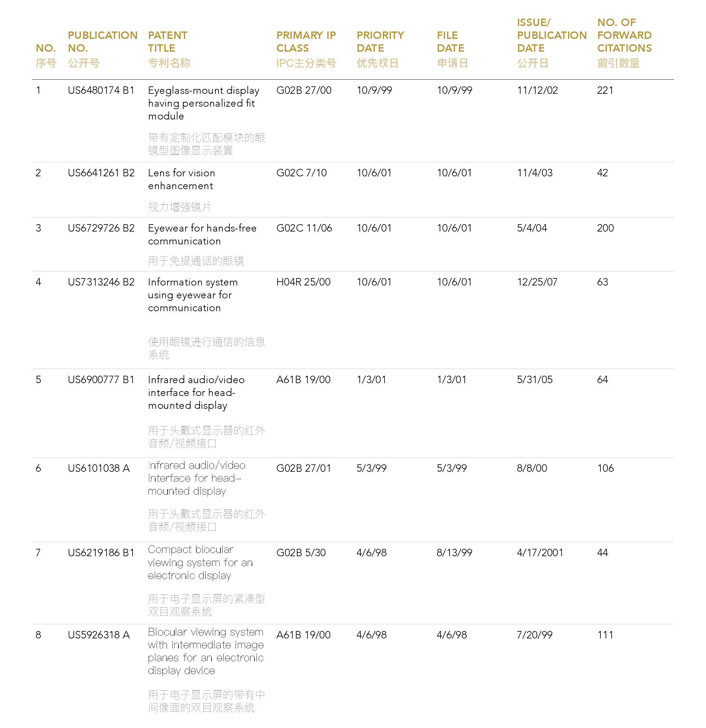Image resolution: width=706 pixels, height=728 pixels.
Task: Select publication number US6900777 B1
Action: click(x=101, y=380)
